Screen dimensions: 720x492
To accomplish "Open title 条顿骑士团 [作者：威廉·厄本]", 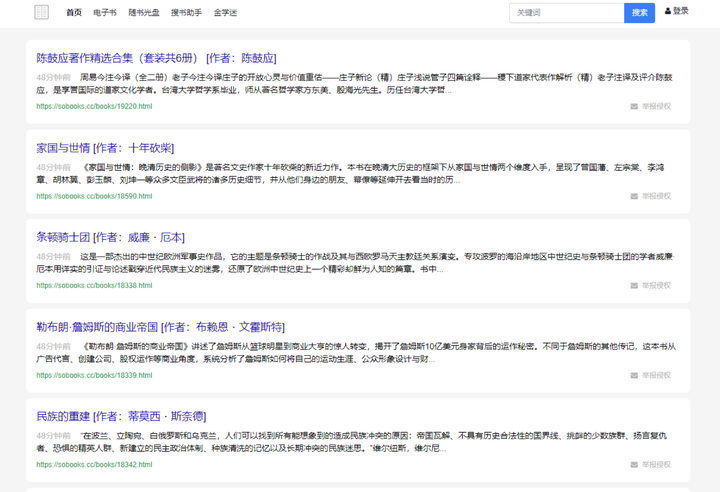I will (x=111, y=238).
